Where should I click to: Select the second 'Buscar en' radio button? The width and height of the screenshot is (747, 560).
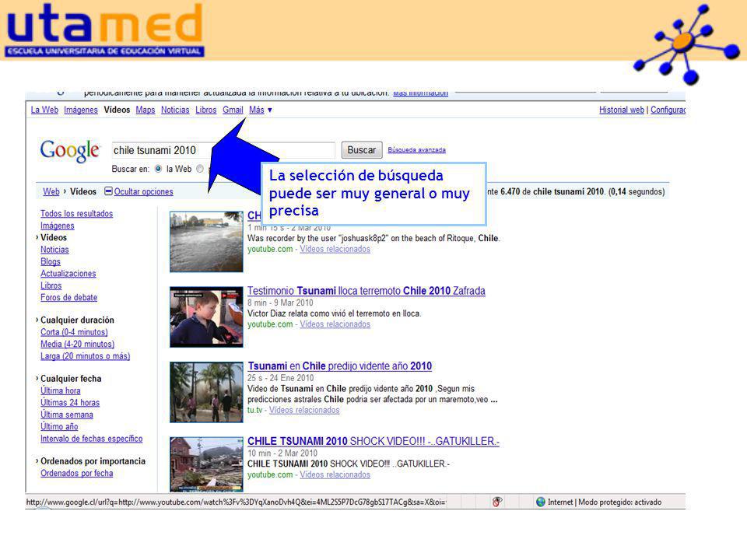click(x=200, y=169)
